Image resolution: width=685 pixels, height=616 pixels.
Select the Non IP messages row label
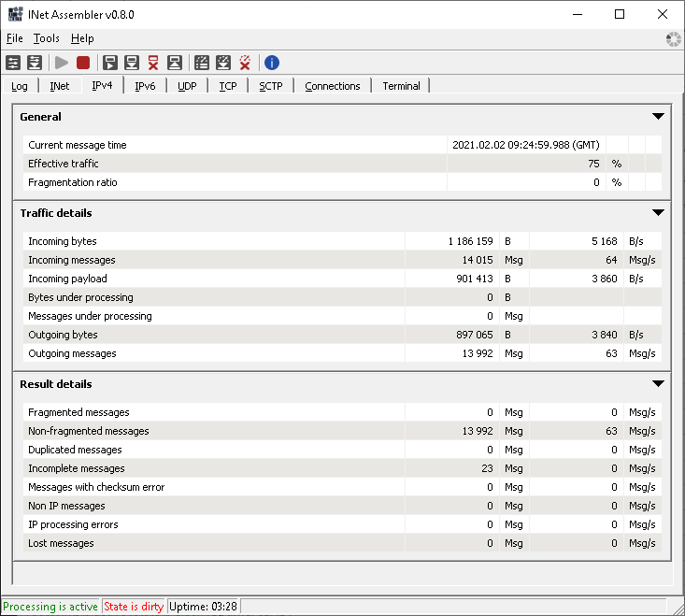click(66, 506)
